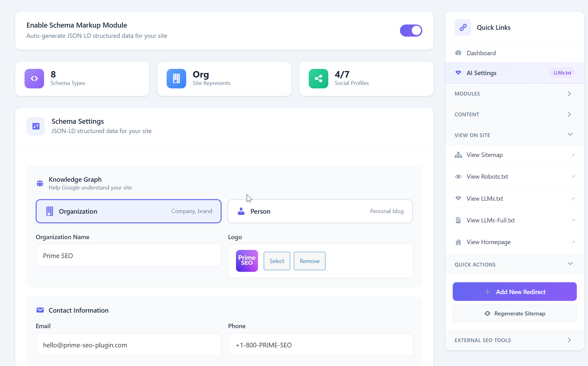Click the Regenerate Sitemap button
Viewport: 588px width, 366px height.
(x=514, y=313)
